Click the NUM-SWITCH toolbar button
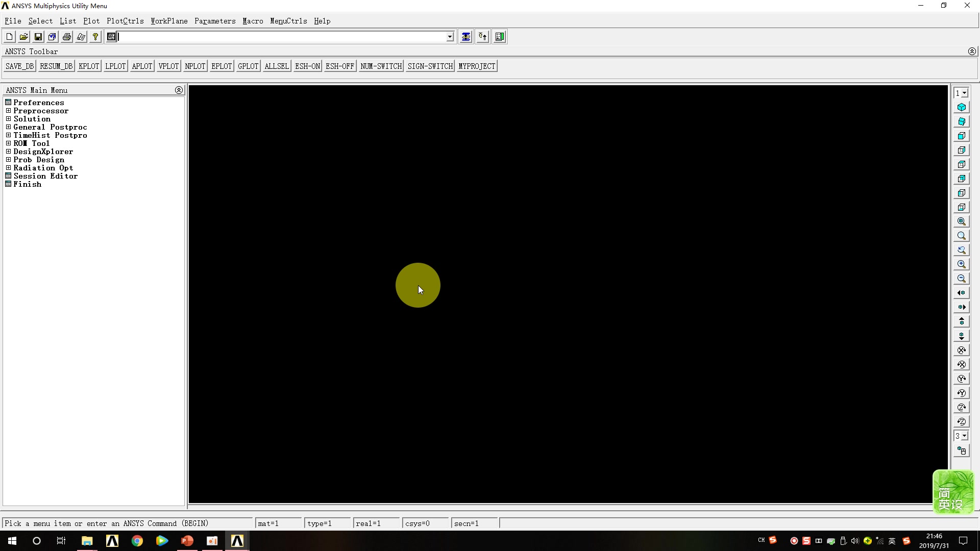The width and height of the screenshot is (980, 551). (380, 65)
